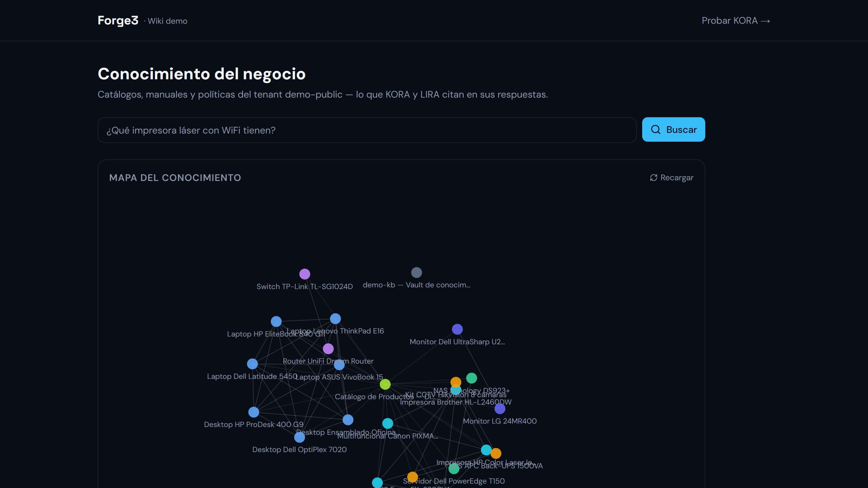Select the Desktop Ensamblado Oficina node
Viewport: 868px width, 488px height.
tap(348, 420)
